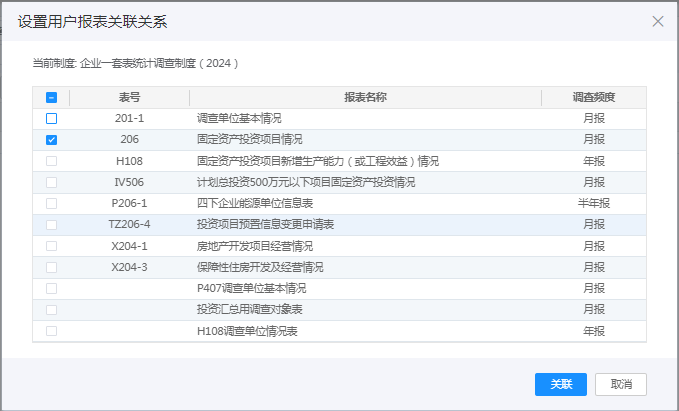Click the 调查频度 column header
Screen dimensions: 679x411
point(593,98)
